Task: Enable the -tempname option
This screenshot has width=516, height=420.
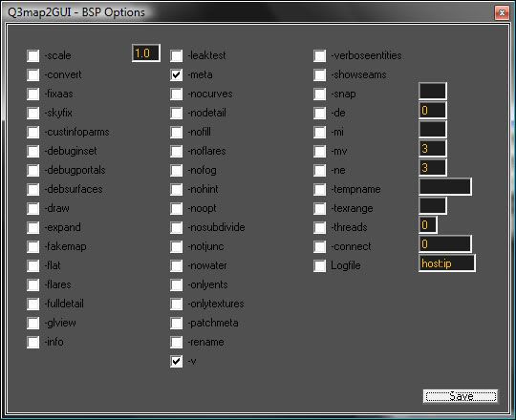Action: pos(319,189)
